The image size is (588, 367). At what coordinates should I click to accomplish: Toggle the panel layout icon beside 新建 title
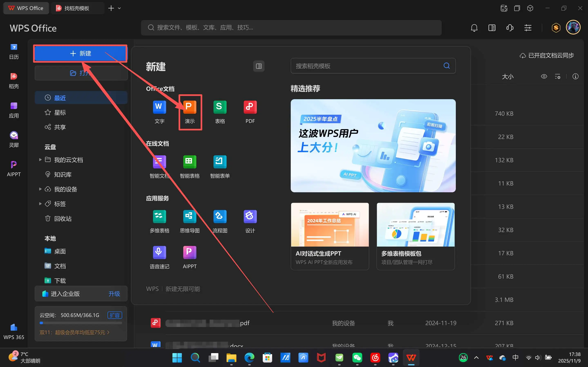259,66
